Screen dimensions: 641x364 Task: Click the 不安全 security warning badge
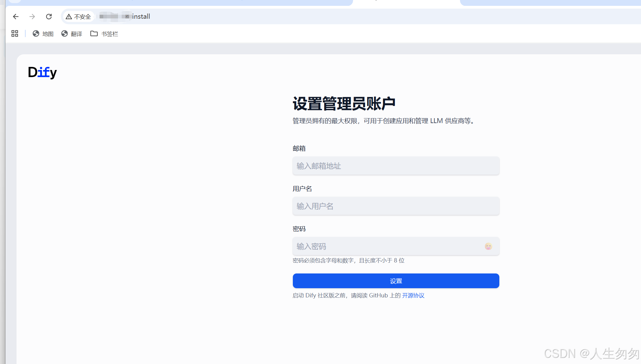click(78, 17)
